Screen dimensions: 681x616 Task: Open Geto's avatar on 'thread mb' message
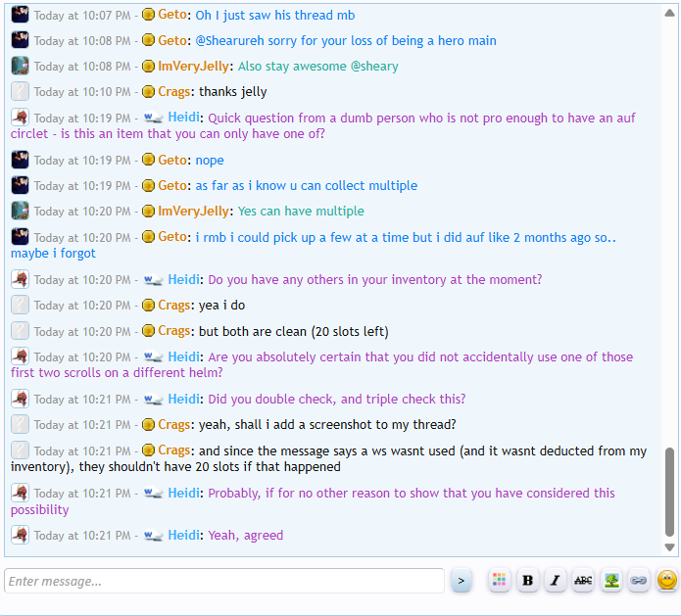(20, 15)
